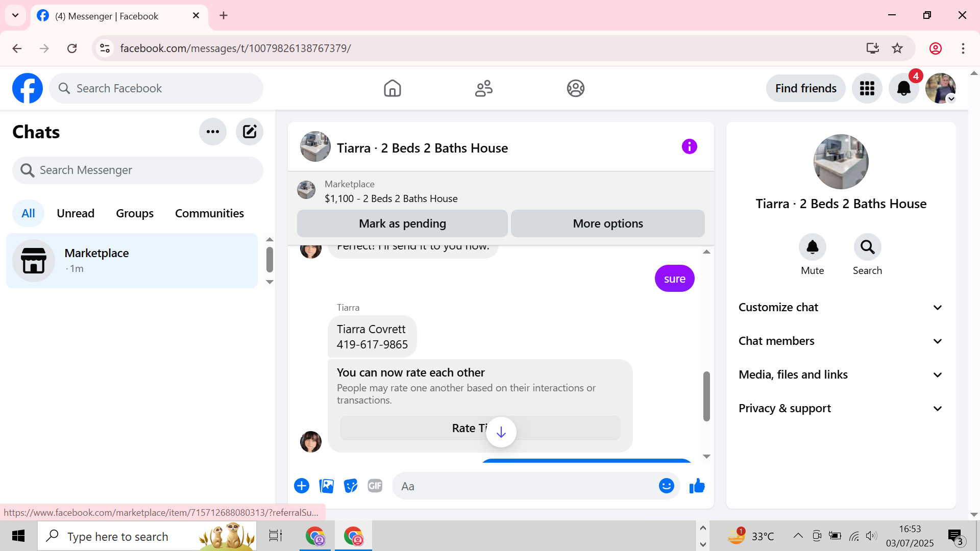
Task: Open the notifications bell
Action: [x=903, y=88]
